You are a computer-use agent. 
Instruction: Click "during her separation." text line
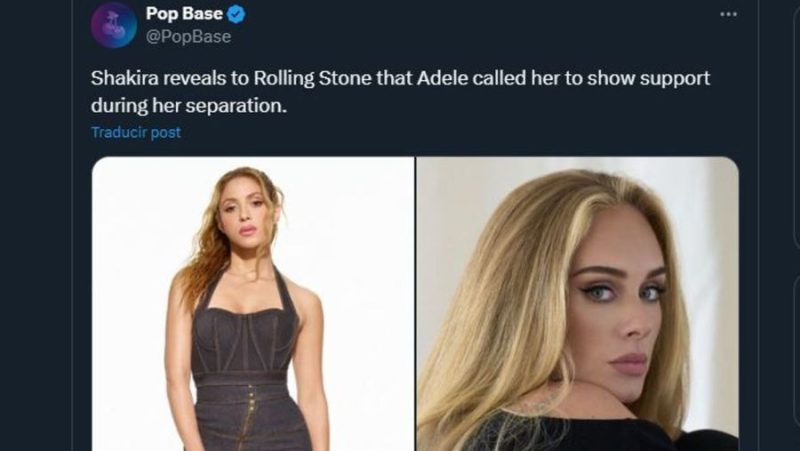pos(188,104)
